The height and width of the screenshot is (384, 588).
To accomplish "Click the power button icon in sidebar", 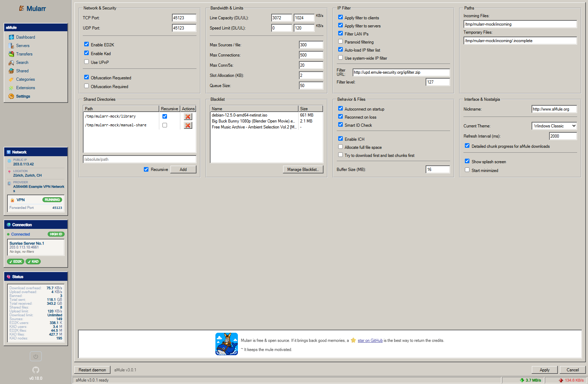I will 36,356.
